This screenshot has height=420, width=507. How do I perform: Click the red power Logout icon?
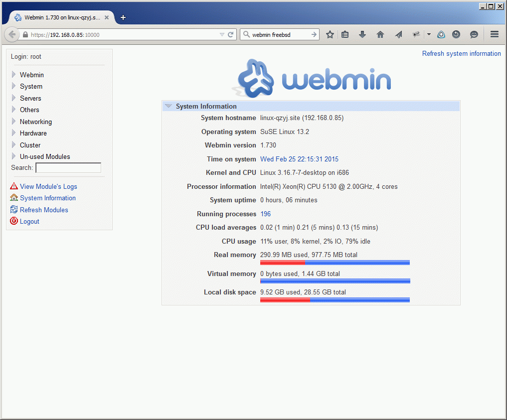click(x=14, y=221)
